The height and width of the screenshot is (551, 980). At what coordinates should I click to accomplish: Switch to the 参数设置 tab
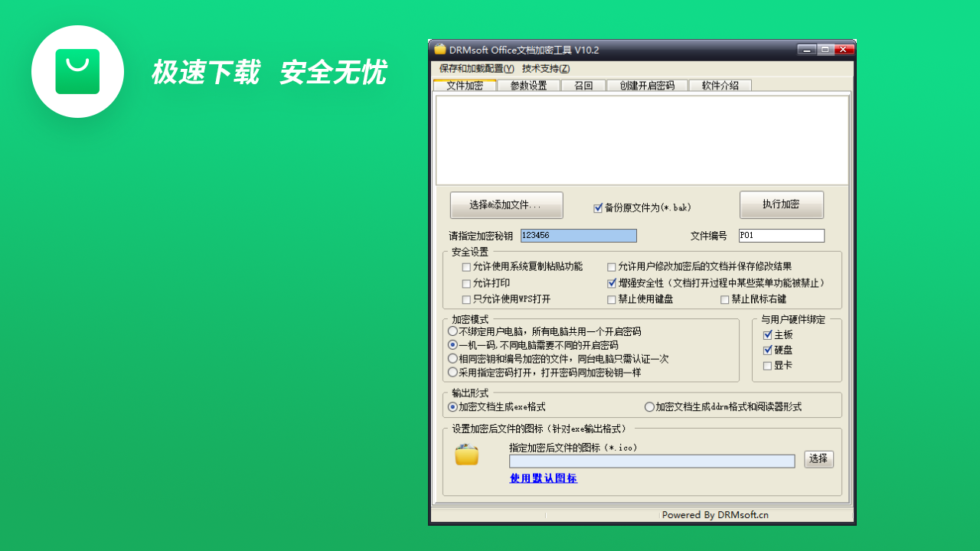[528, 86]
